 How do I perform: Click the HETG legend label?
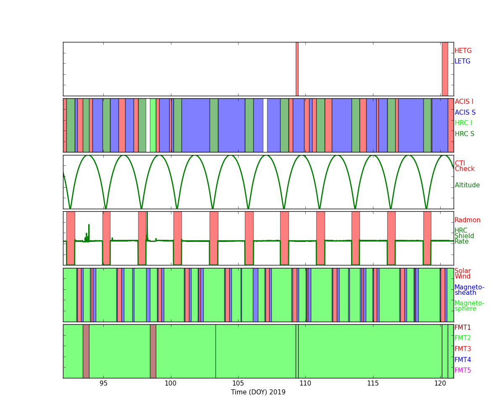click(463, 51)
